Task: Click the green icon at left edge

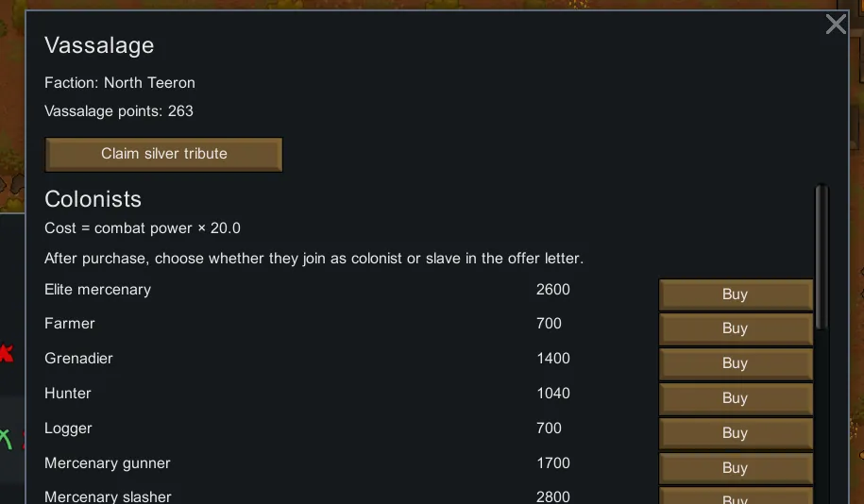Action: [x=5, y=439]
